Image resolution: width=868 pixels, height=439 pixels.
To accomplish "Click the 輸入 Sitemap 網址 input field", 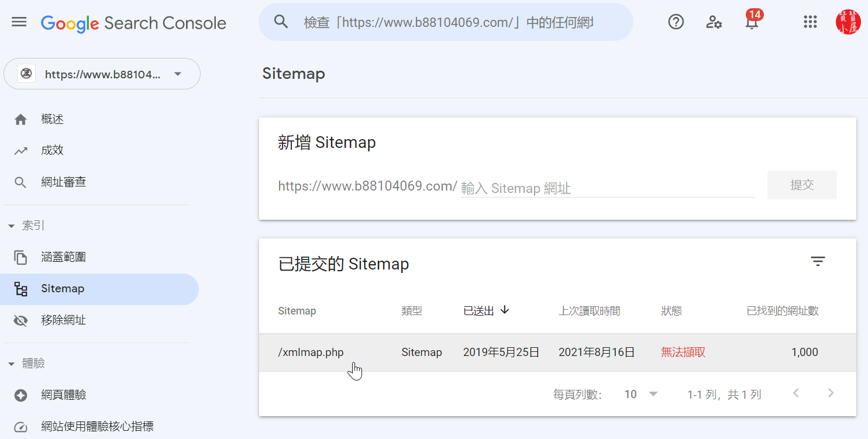I will click(608, 188).
